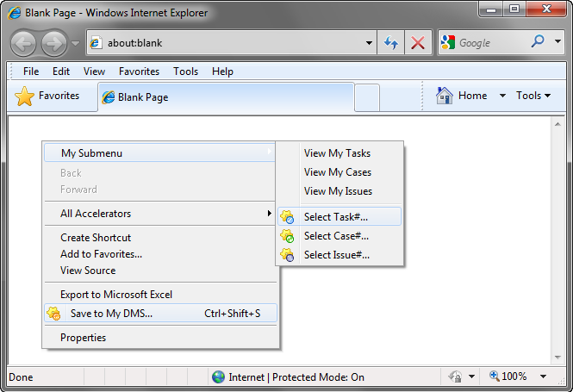The height and width of the screenshot is (392, 573).
Task: Expand the zoom level dropdown arrow
Action: (x=543, y=376)
